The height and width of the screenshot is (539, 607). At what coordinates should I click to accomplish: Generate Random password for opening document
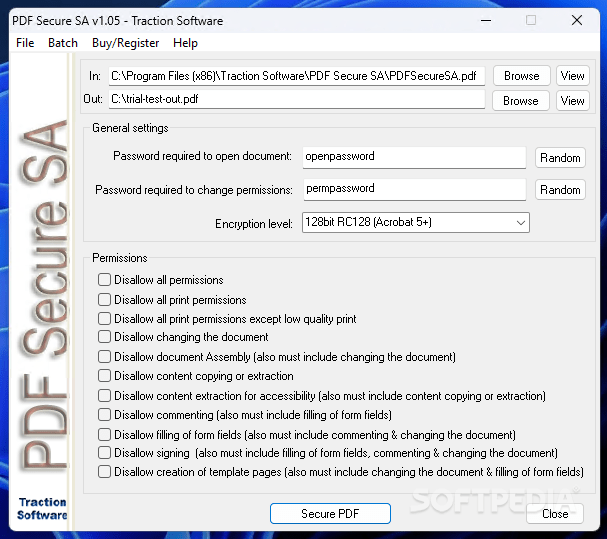coord(560,158)
